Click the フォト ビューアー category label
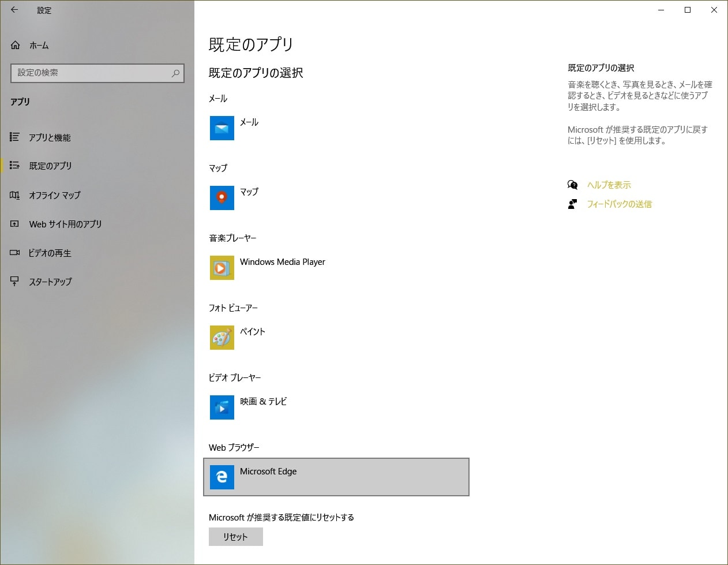 pos(233,308)
